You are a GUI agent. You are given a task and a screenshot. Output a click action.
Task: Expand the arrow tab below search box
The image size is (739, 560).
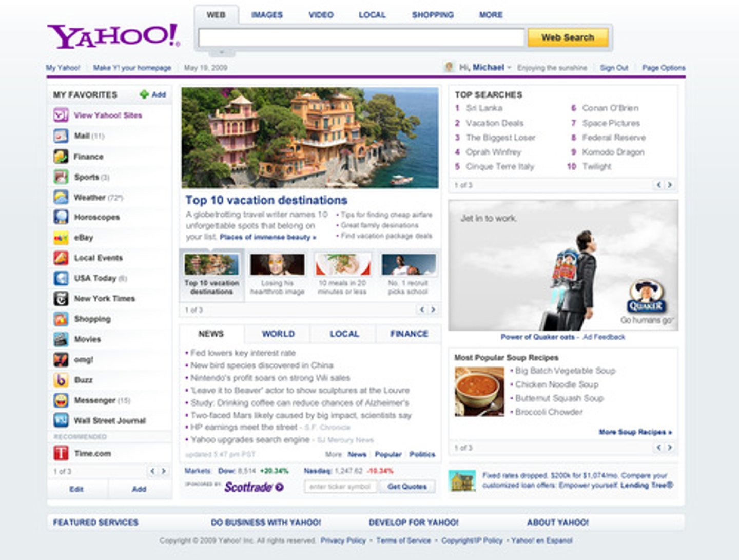pyautogui.click(x=222, y=52)
